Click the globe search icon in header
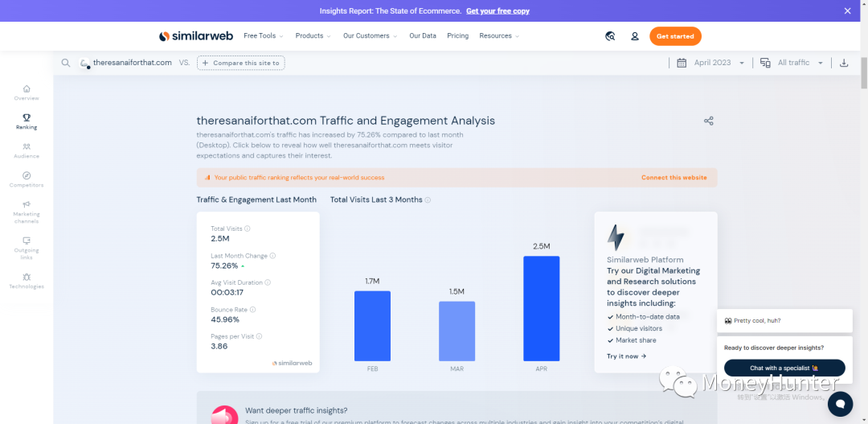Screen dimensions: 868x424 point(611,36)
